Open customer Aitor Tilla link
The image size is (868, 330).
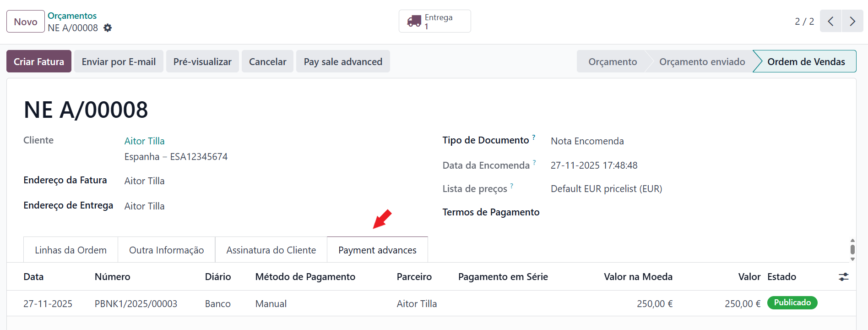[144, 141]
